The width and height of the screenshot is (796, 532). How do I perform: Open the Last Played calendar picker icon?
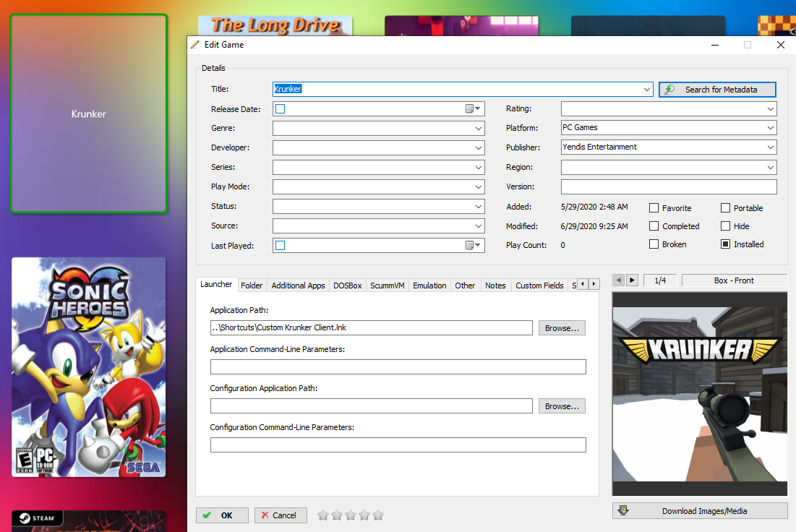pos(473,246)
